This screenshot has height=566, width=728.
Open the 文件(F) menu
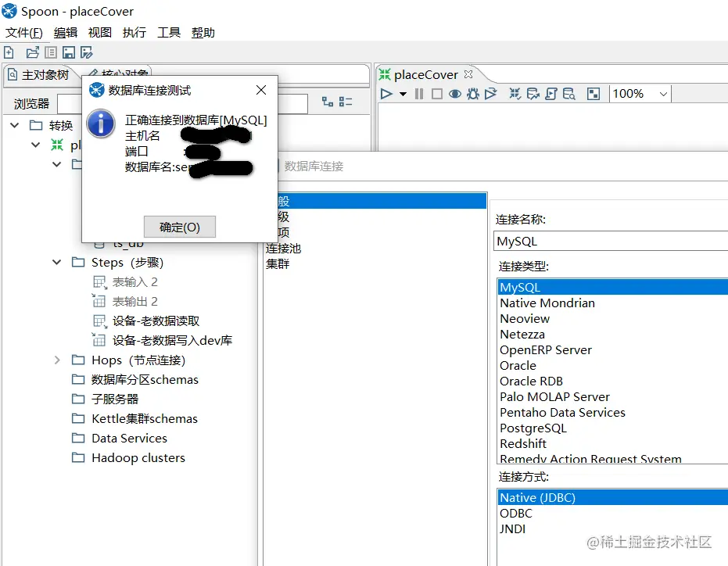pyautogui.click(x=24, y=33)
